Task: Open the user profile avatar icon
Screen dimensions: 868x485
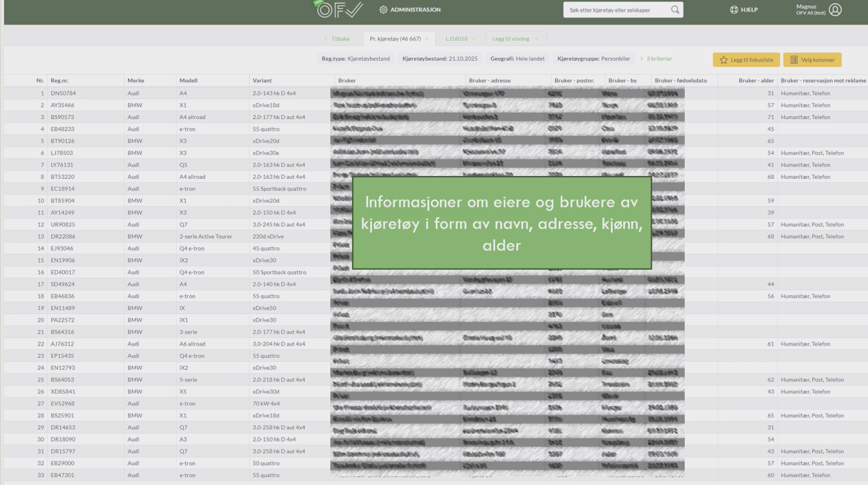Action: pos(835,9)
